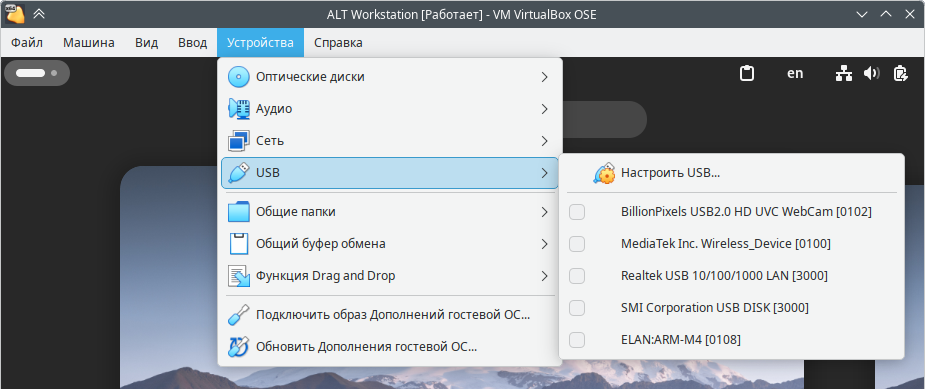
Task: Close the Устройства menu via its header
Action: pos(260,43)
